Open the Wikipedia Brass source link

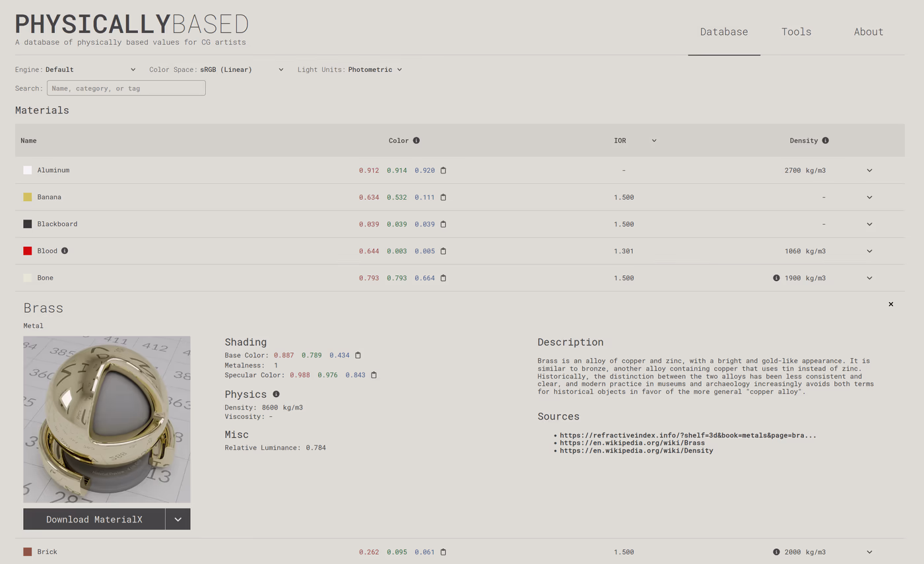pyautogui.click(x=632, y=443)
